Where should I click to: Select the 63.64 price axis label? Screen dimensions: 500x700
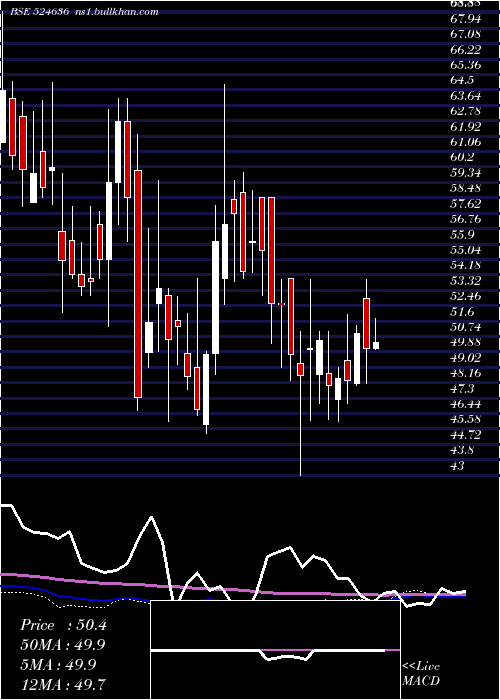[466, 96]
